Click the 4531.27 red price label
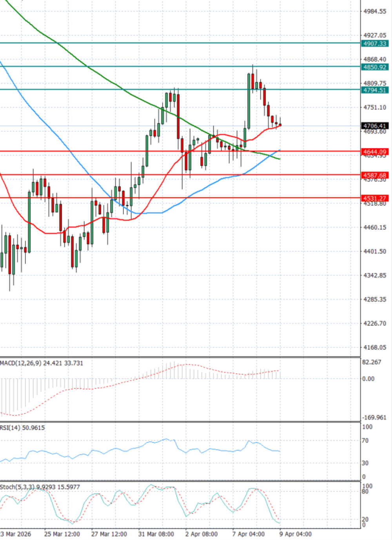 pos(375,198)
